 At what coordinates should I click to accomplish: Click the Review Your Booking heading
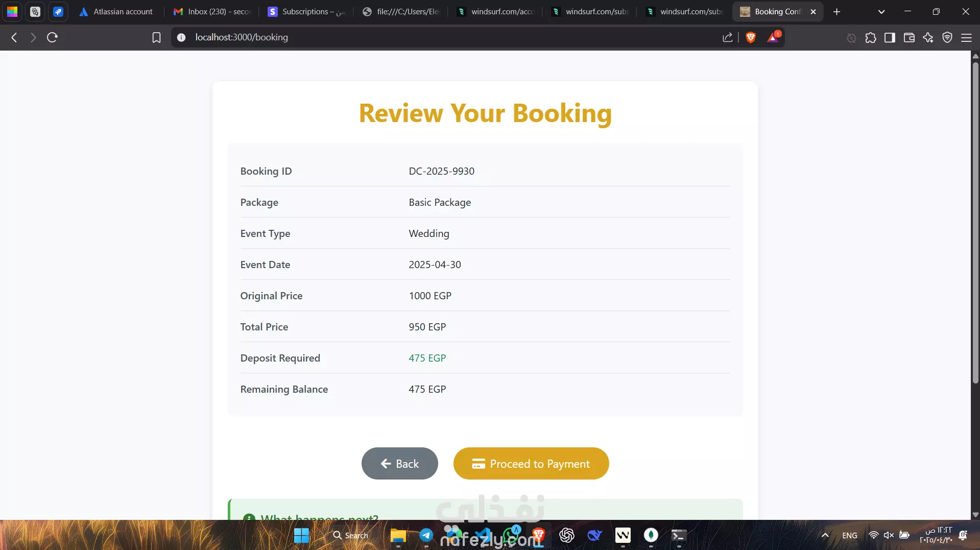pyautogui.click(x=485, y=113)
